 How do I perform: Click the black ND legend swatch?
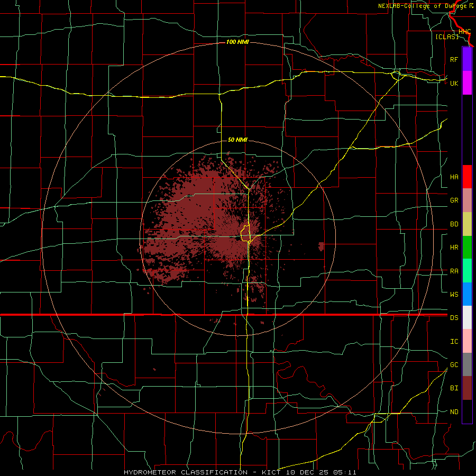467,411
